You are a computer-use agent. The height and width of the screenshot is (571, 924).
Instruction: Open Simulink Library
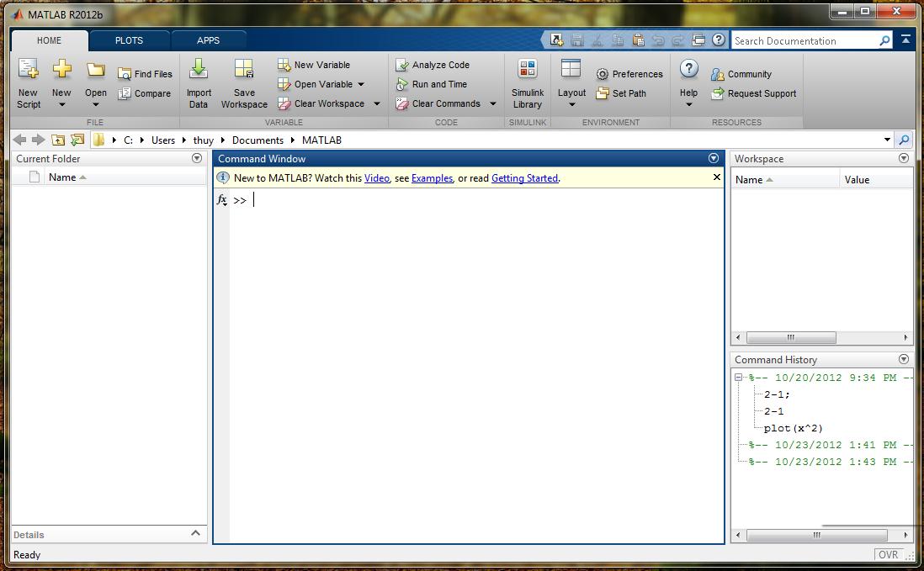click(528, 83)
